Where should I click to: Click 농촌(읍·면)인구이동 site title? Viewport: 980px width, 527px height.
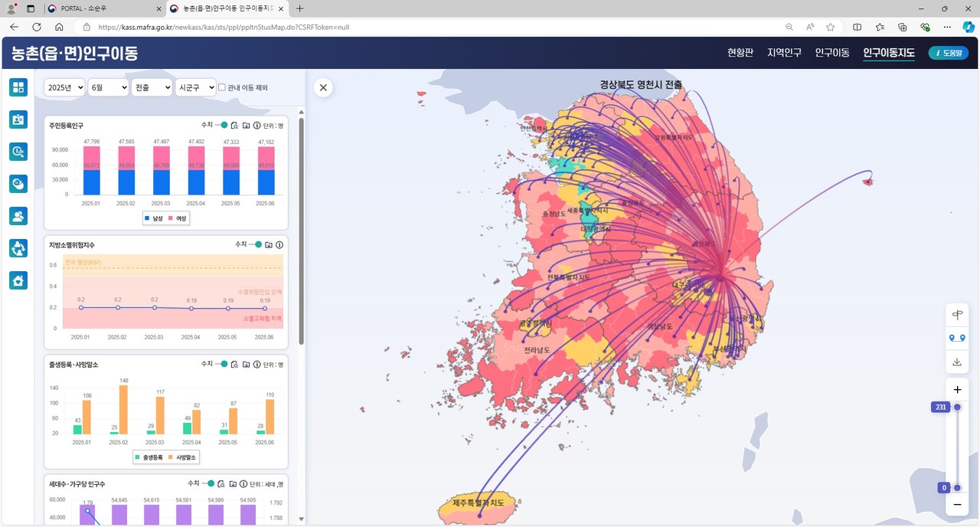tap(75, 54)
